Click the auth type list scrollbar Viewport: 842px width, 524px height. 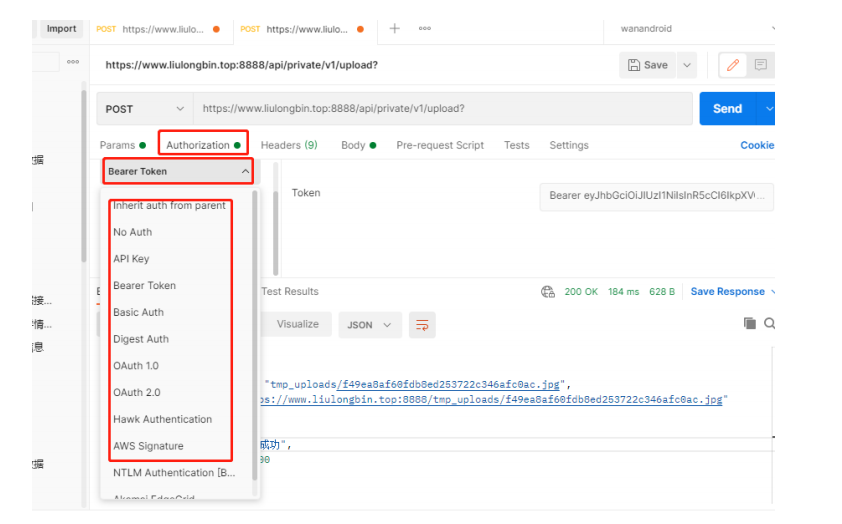coord(255,336)
